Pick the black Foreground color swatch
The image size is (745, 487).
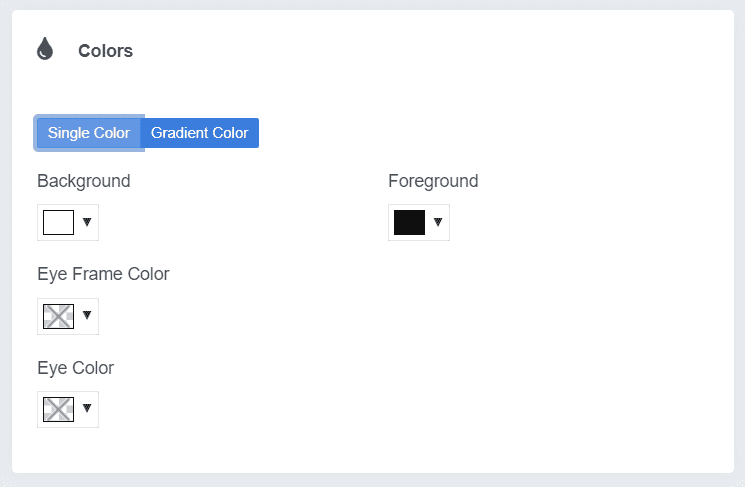[409, 222]
